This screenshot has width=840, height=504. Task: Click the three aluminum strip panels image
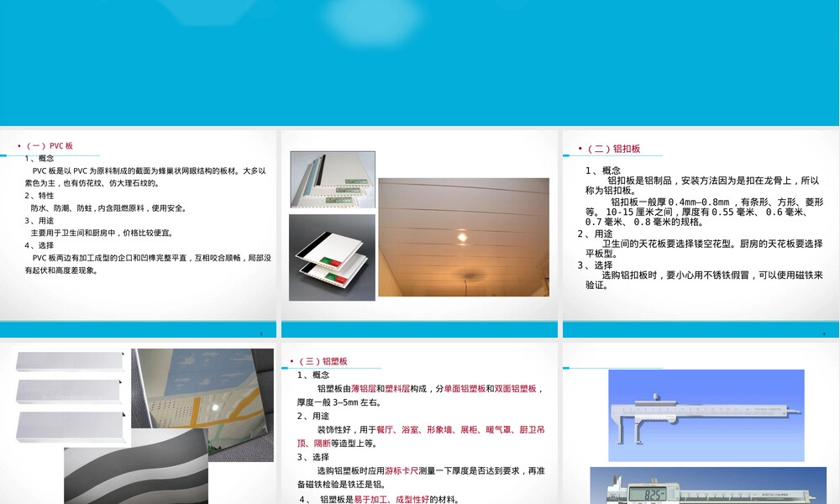[70, 396]
